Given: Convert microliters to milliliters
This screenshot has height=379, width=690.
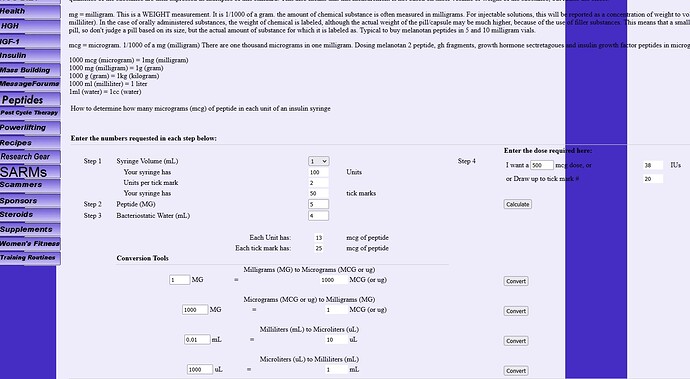Looking at the screenshot, I should [x=516, y=371].
